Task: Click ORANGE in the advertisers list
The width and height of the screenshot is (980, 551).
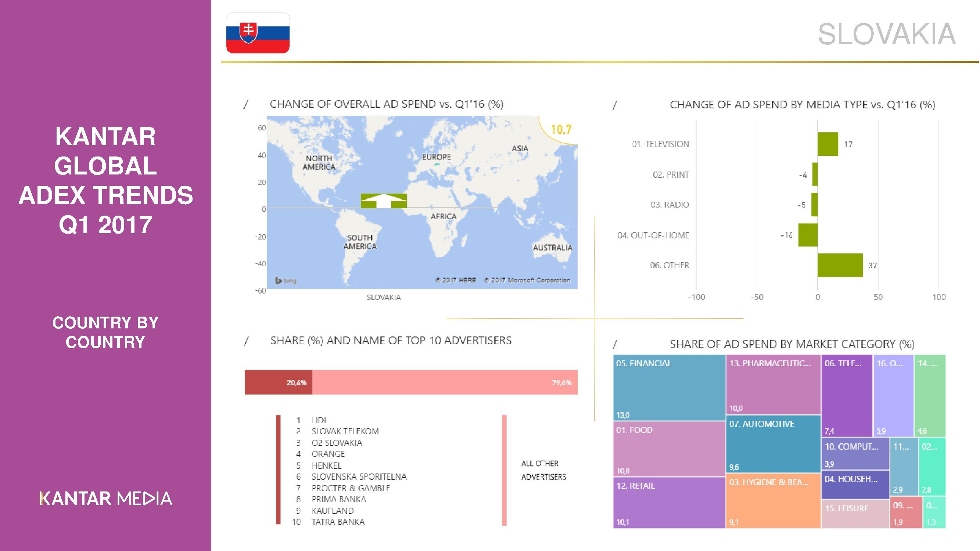Action: click(328, 454)
